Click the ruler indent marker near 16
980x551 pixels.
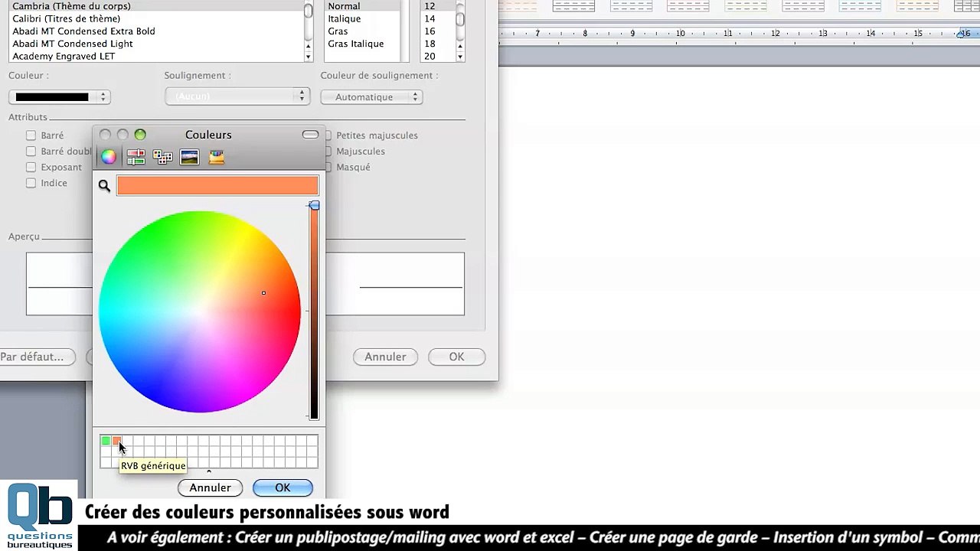pos(963,34)
